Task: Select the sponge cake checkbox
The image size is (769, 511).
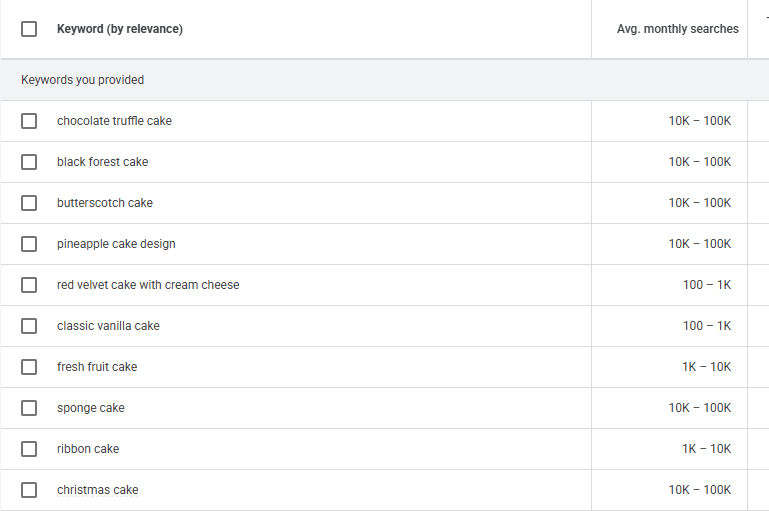Action: click(x=29, y=408)
